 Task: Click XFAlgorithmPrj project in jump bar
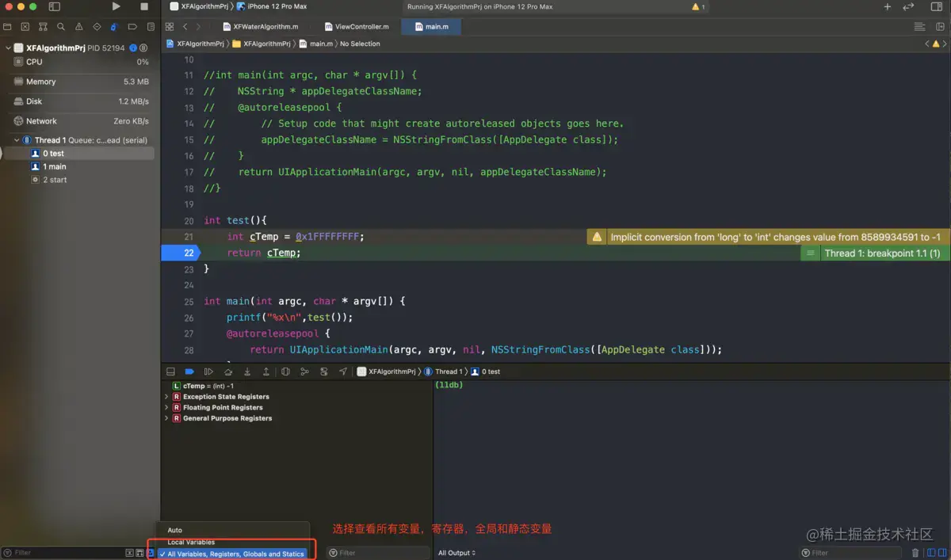coord(195,44)
